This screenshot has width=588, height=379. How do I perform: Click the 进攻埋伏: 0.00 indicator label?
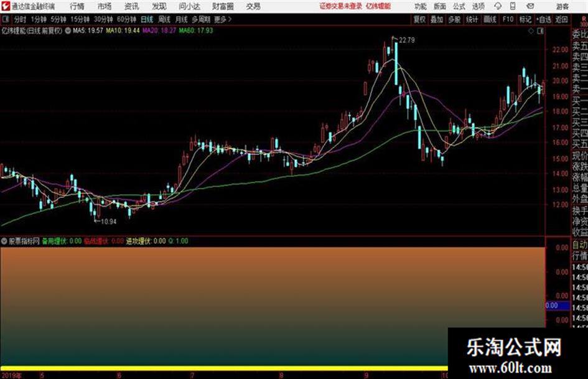click(146, 241)
